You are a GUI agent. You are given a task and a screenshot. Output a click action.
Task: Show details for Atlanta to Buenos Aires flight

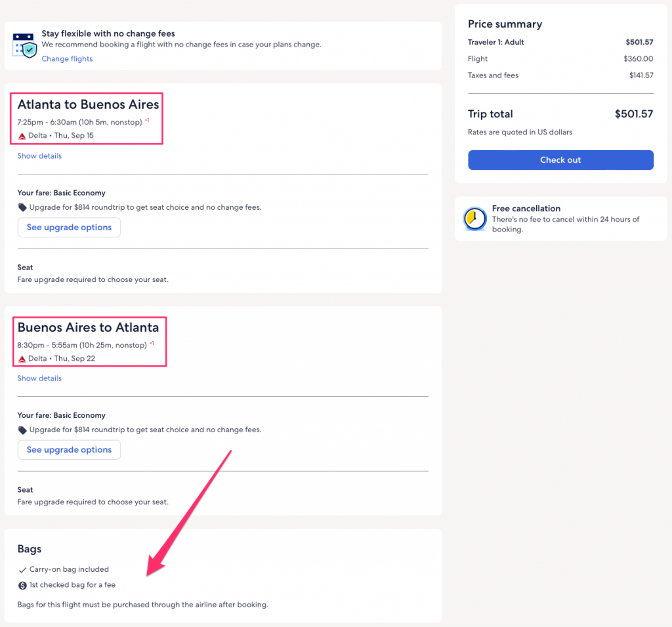[39, 156]
